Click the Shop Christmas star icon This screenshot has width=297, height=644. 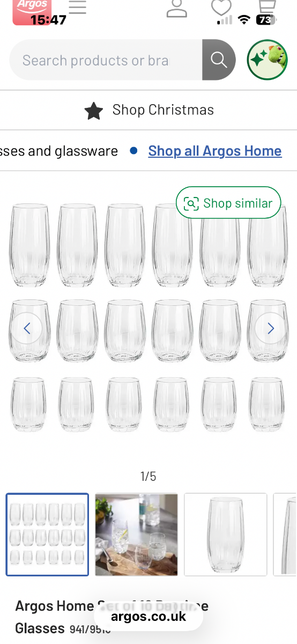[94, 111]
